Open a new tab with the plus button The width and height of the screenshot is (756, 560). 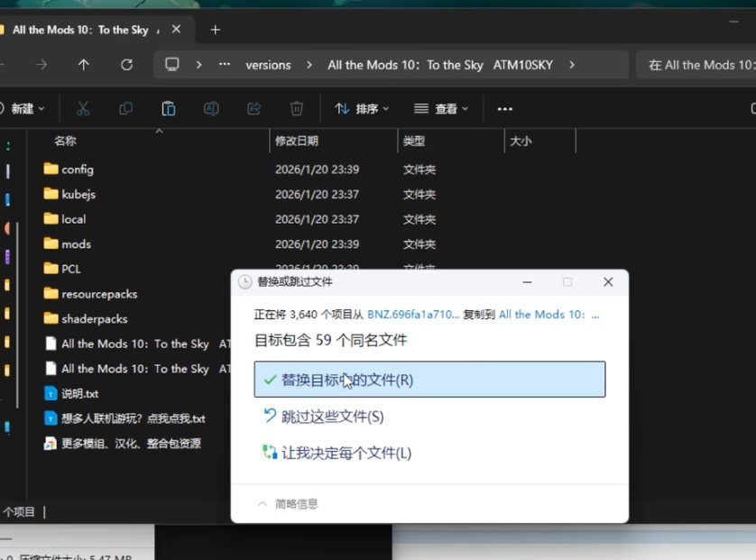pos(215,29)
